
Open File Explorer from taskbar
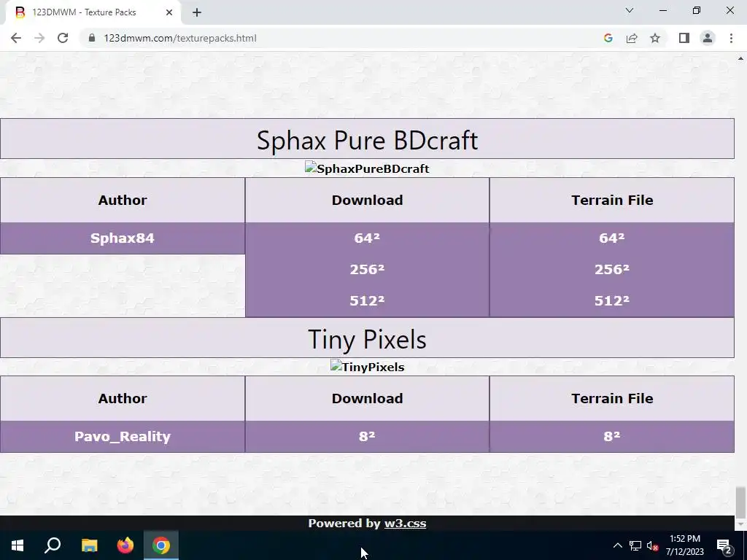(89, 545)
